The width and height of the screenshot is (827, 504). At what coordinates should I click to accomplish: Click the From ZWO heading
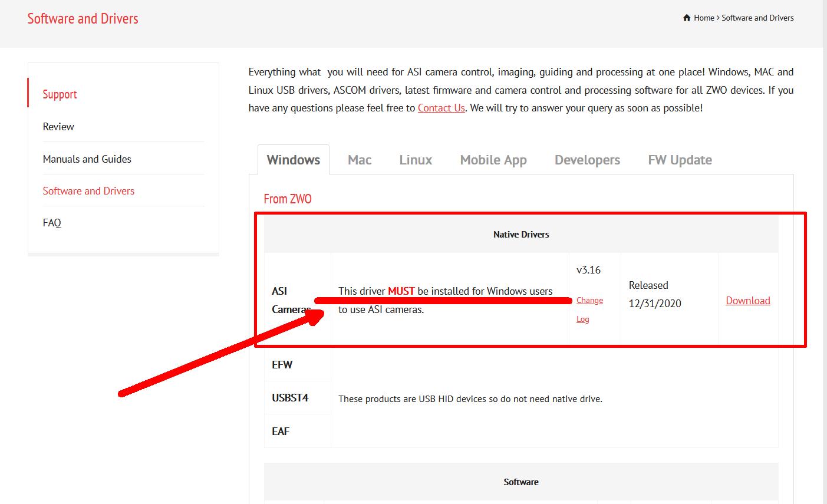click(288, 199)
